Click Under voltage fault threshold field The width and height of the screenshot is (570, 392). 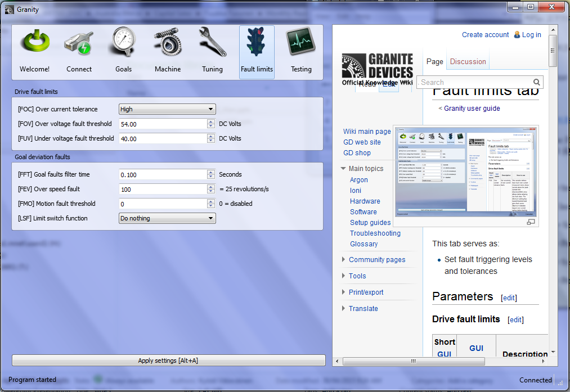163,138
